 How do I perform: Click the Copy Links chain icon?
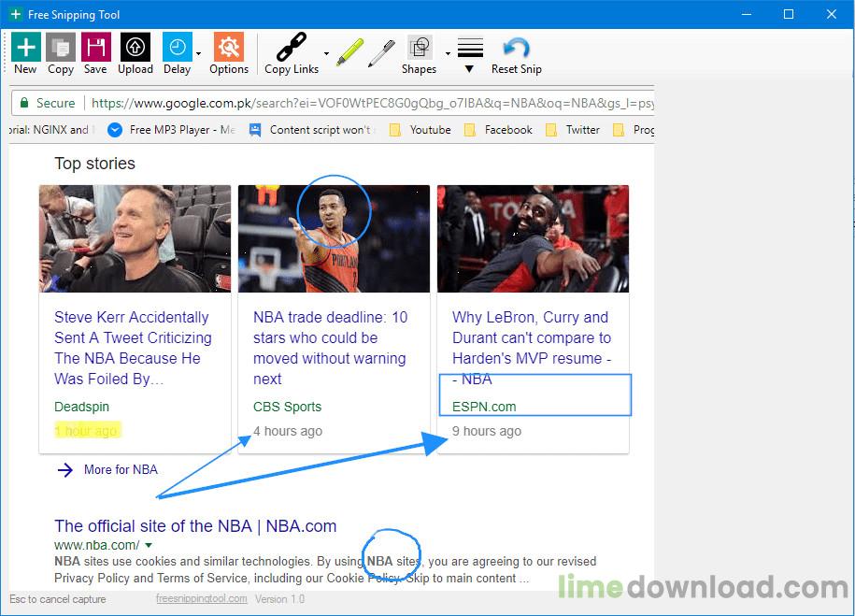(292, 47)
